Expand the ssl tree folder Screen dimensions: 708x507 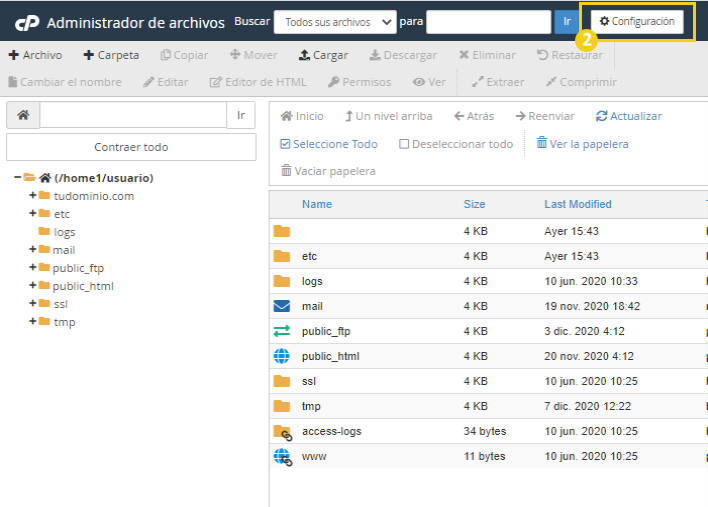coord(33,303)
